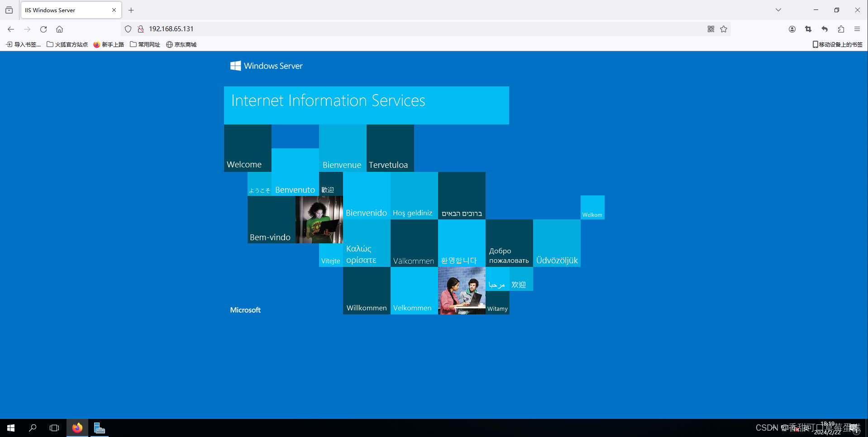Open the 移动设备上的书签 folder
The height and width of the screenshot is (437, 868).
coord(838,44)
